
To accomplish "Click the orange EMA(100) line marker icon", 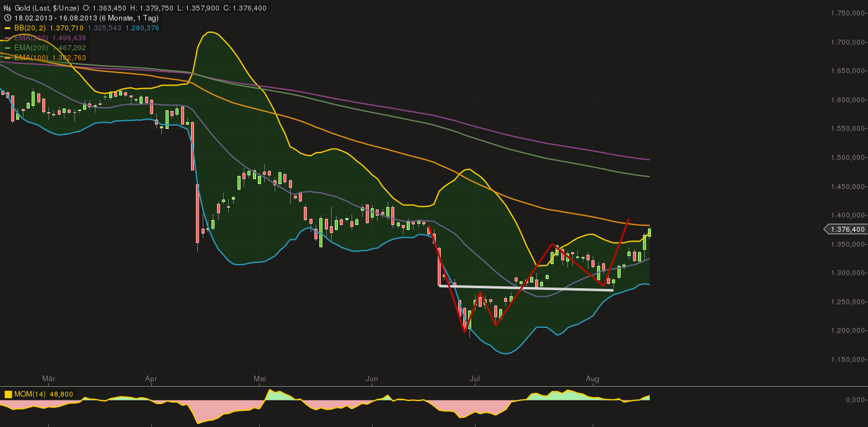I will pyautogui.click(x=7, y=57).
